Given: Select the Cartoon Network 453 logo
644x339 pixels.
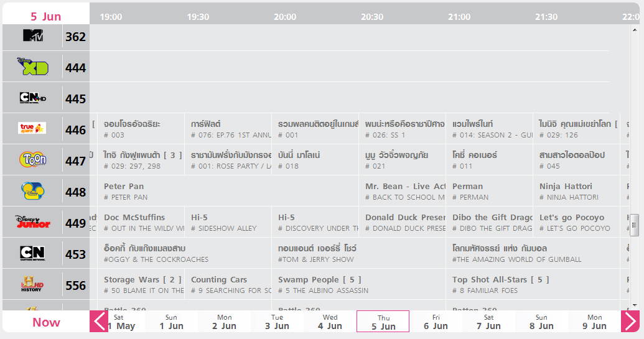Looking at the screenshot, I should 33,253.
